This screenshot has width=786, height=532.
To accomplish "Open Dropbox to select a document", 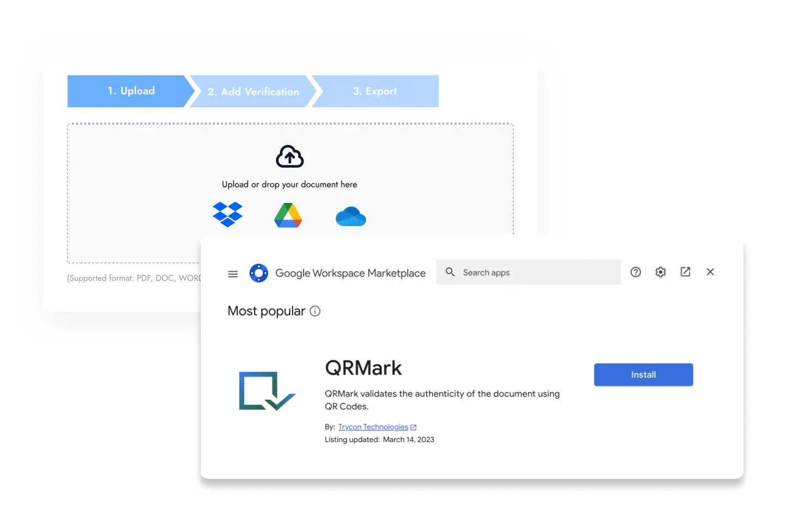I will pyautogui.click(x=227, y=215).
